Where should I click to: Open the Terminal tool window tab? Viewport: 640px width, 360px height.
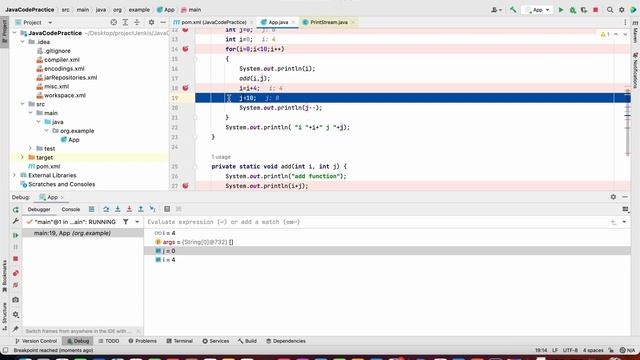tap(180, 341)
